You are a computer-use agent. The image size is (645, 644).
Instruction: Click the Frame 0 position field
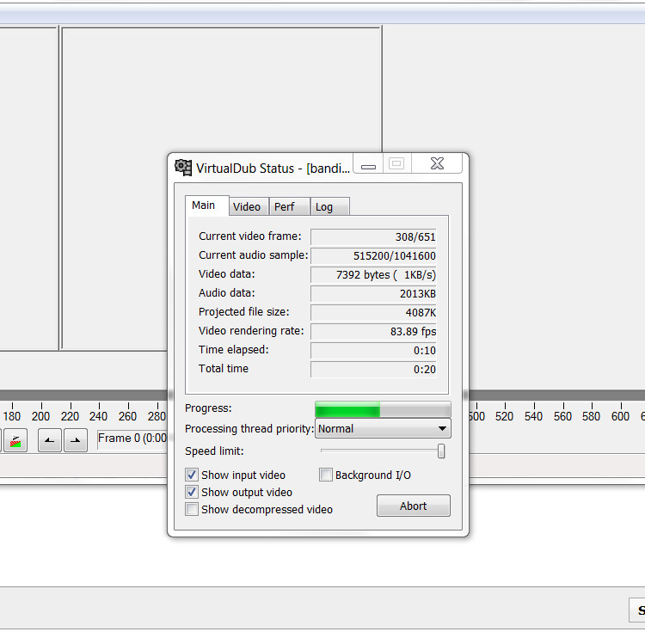132,439
